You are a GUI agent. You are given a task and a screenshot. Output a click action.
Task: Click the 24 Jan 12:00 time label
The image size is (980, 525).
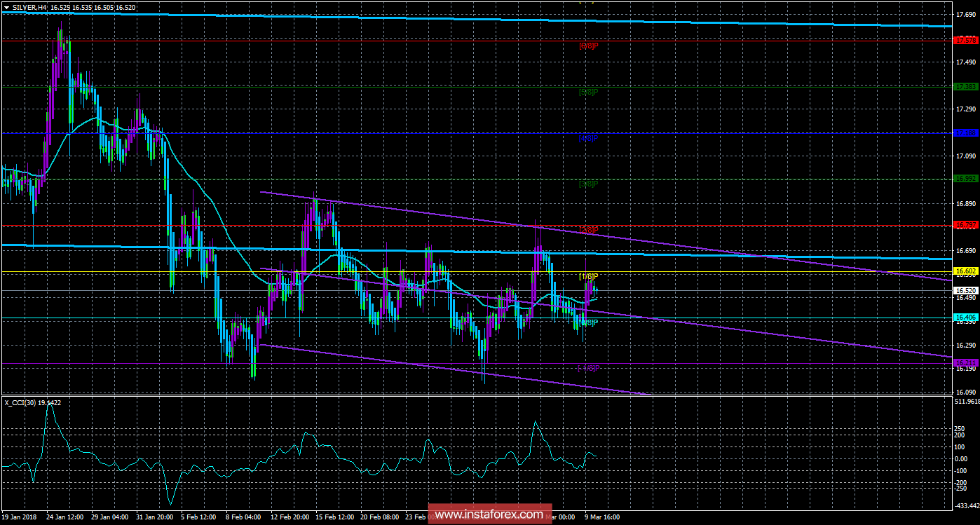(64, 516)
